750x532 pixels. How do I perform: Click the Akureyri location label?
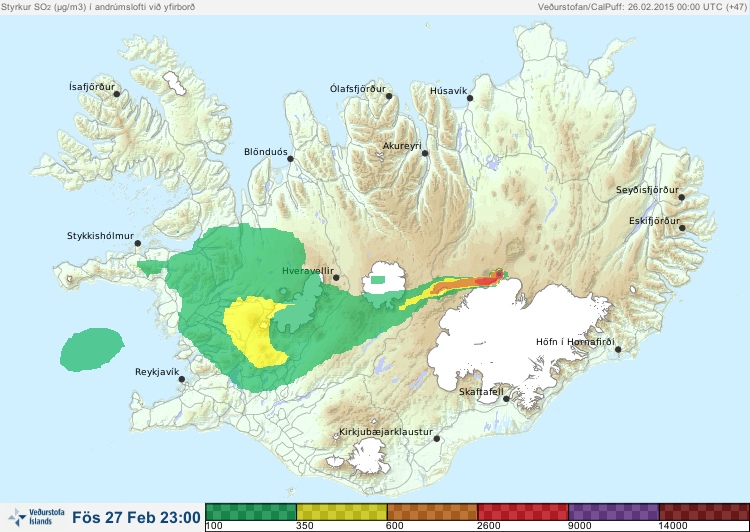coord(402,146)
